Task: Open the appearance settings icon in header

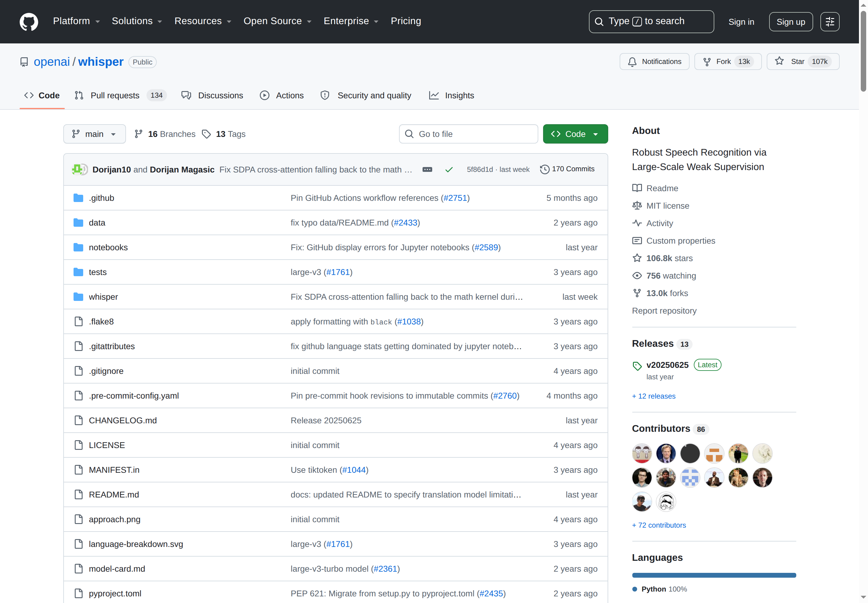Action: [x=830, y=21]
